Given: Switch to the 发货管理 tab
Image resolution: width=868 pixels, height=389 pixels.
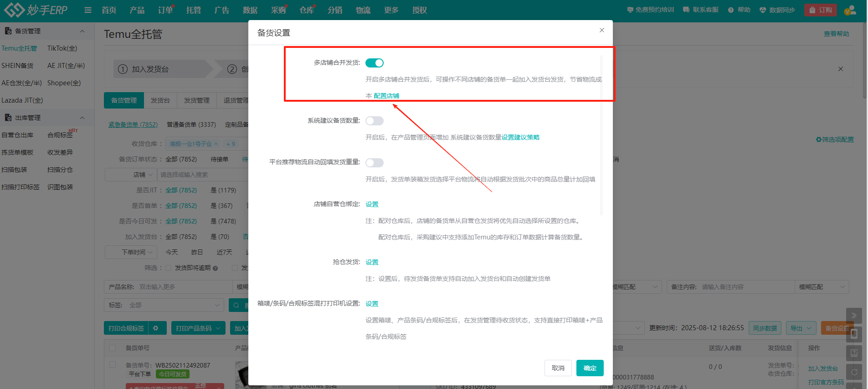Looking at the screenshot, I should (x=197, y=100).
